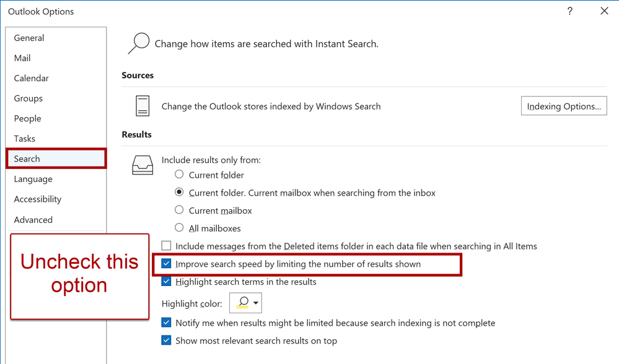
Task: Disable notification when search indexing is incomplete
Action: (166, 323)
